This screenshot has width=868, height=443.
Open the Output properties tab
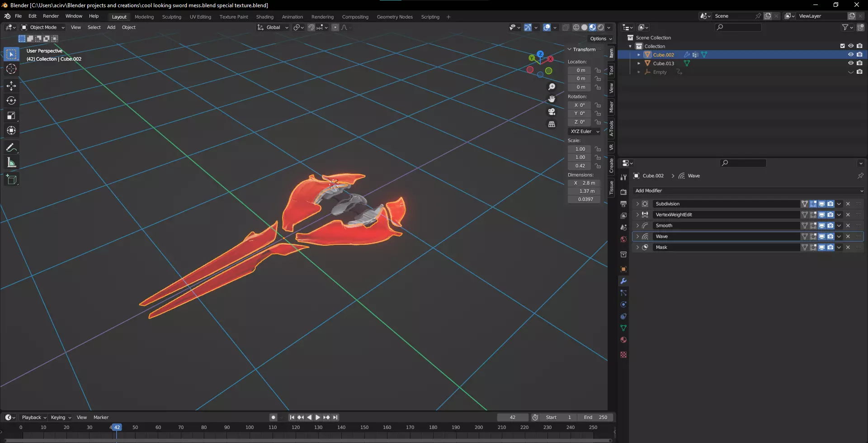pyautogui.click(x=623, y=204)
